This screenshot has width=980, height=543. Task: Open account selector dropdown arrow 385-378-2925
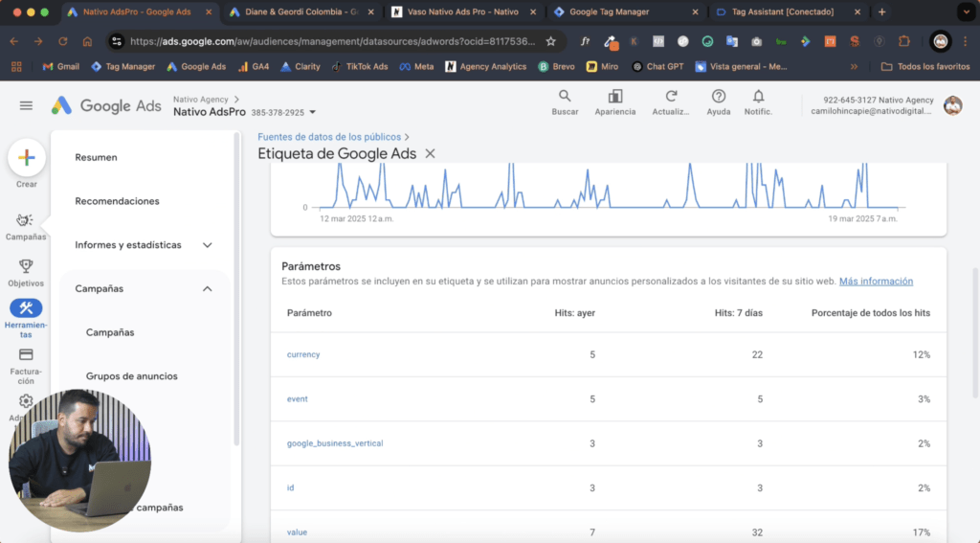[x=313, y=113]
